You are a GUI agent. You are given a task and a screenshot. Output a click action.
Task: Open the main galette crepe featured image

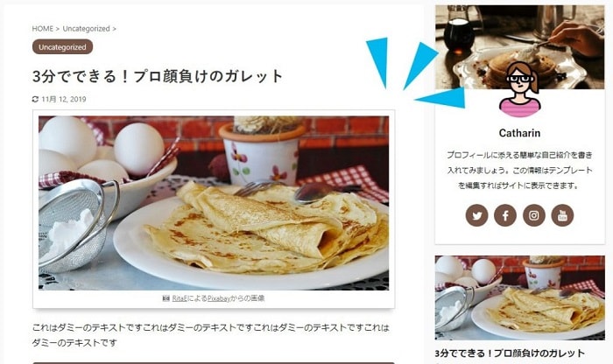pos(214,203)
